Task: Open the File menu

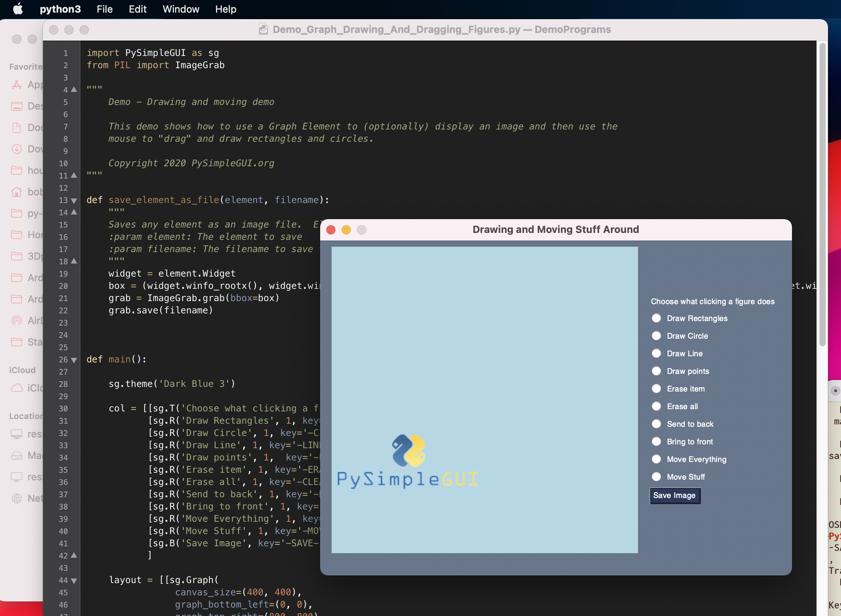Action: click(x=104, y=9)
